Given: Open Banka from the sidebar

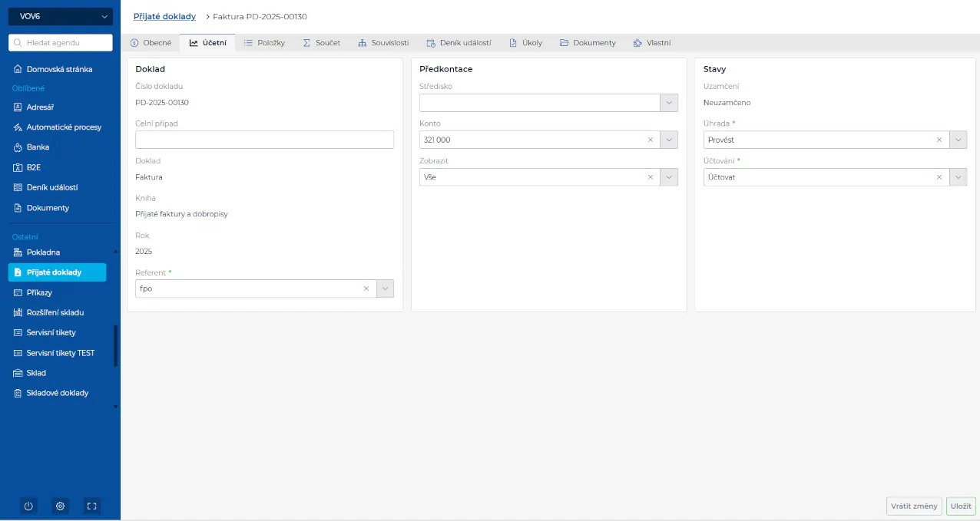Looking at the screenshot, I should (38, 147).
